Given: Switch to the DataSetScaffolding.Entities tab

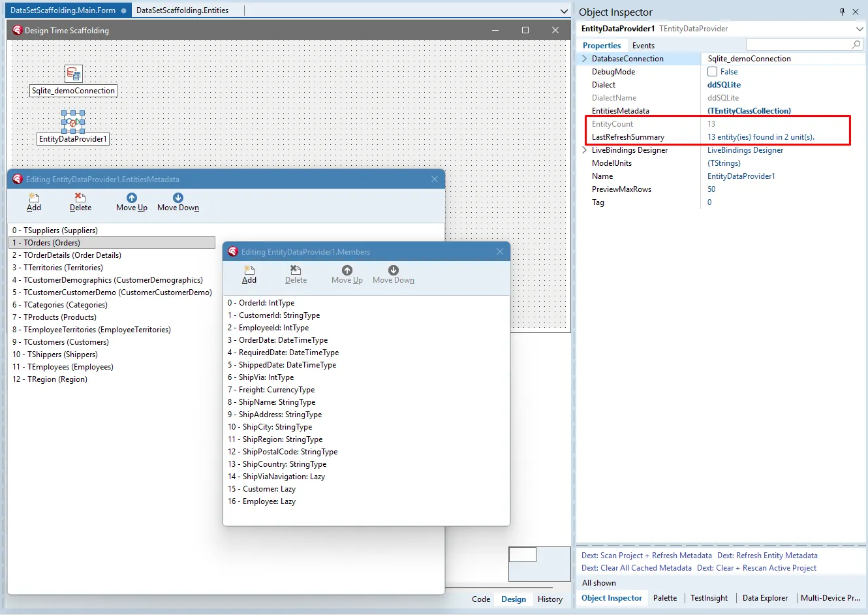Looking at the screenshot, I should click(182, 10).
